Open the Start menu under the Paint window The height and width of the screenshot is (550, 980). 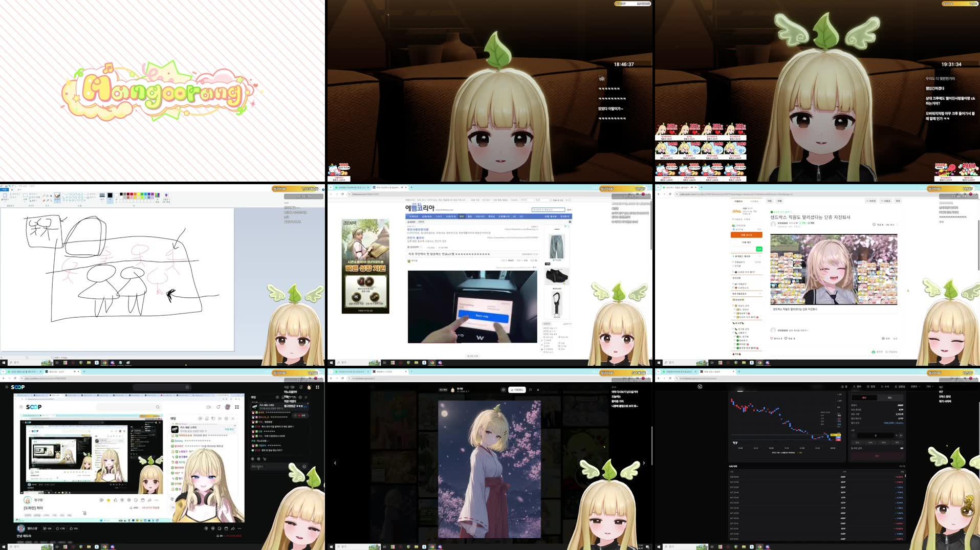pos(4,362)
